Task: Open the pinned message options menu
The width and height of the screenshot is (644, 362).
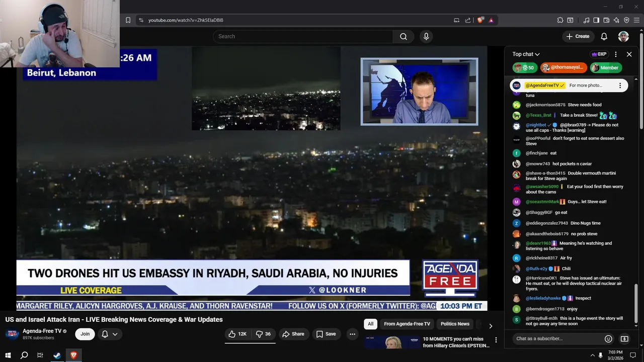Action: click(620, 85)
